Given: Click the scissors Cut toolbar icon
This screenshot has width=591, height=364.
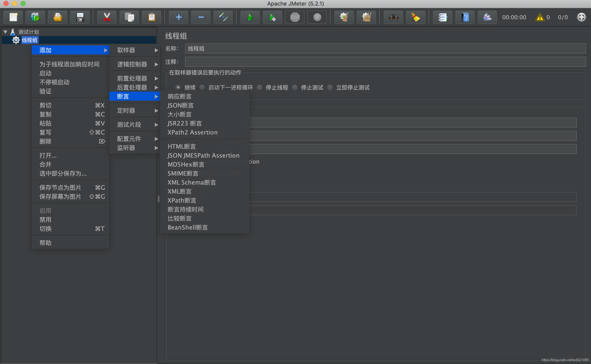Looking at the screenshot, I should click(107, 17).
